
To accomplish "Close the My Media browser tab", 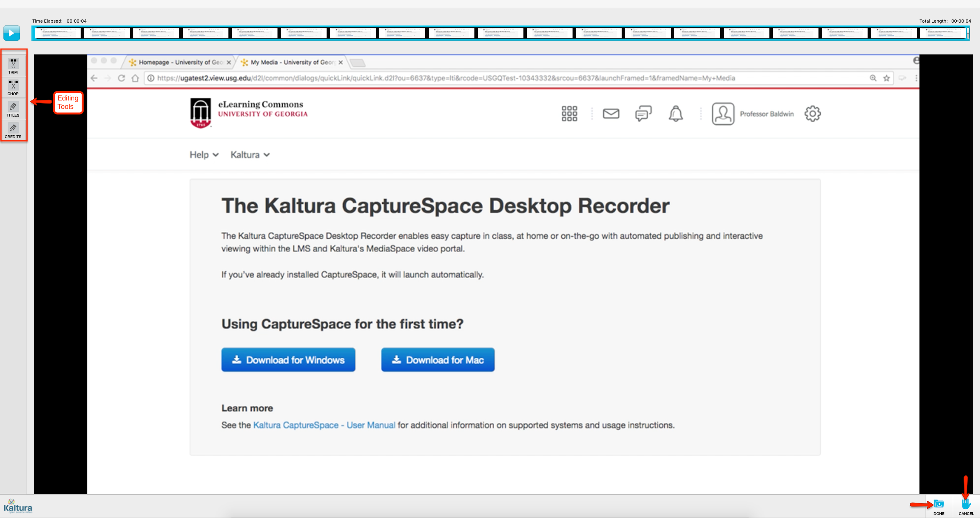I will pyautogui.click(x=341, y=62).
